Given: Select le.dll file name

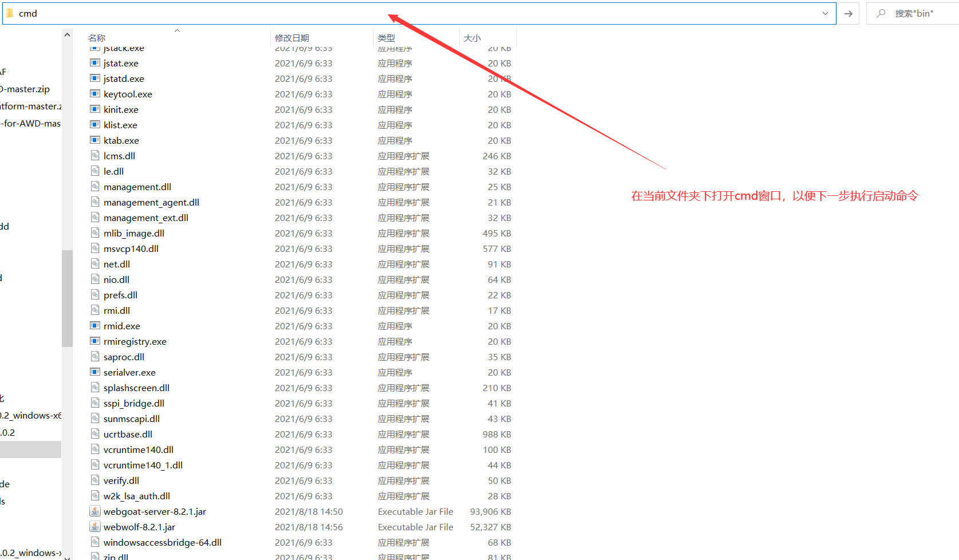Looking at the screenshot, I should point(113,171).
